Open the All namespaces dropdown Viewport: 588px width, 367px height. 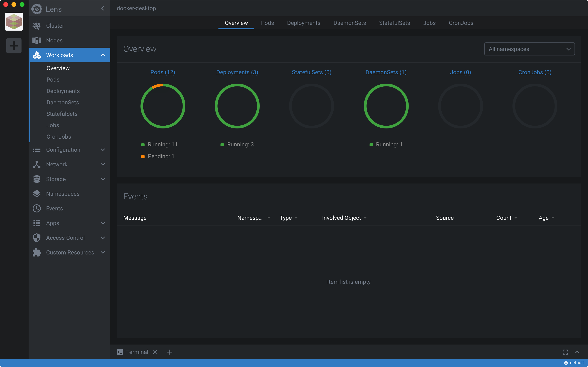(529, 49)
